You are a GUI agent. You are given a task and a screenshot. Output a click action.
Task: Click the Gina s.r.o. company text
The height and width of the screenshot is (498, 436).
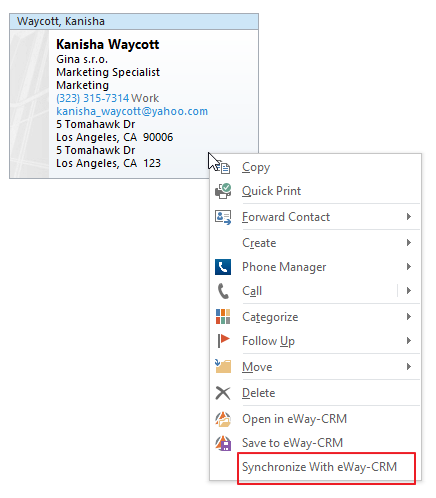point(82,59)
